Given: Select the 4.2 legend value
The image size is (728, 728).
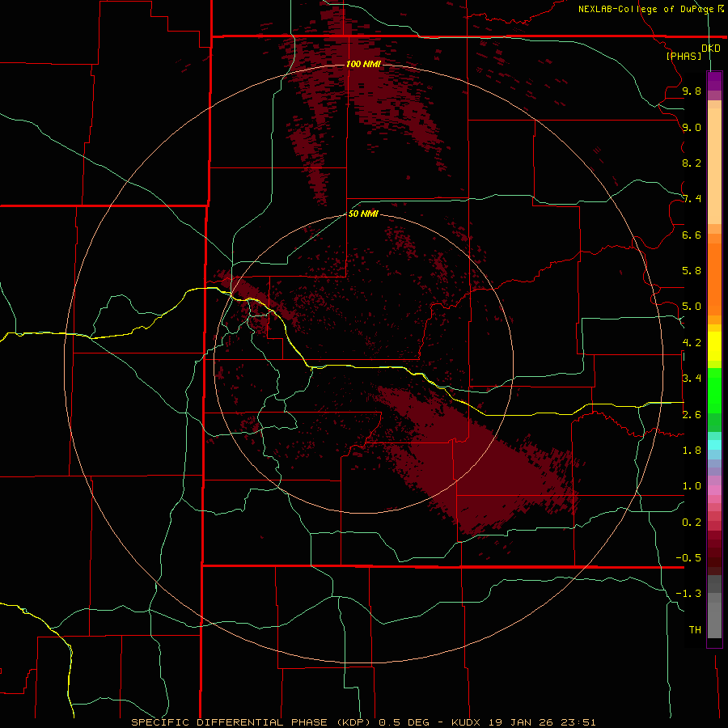Looking at the screenshot, I should (692, 343).
